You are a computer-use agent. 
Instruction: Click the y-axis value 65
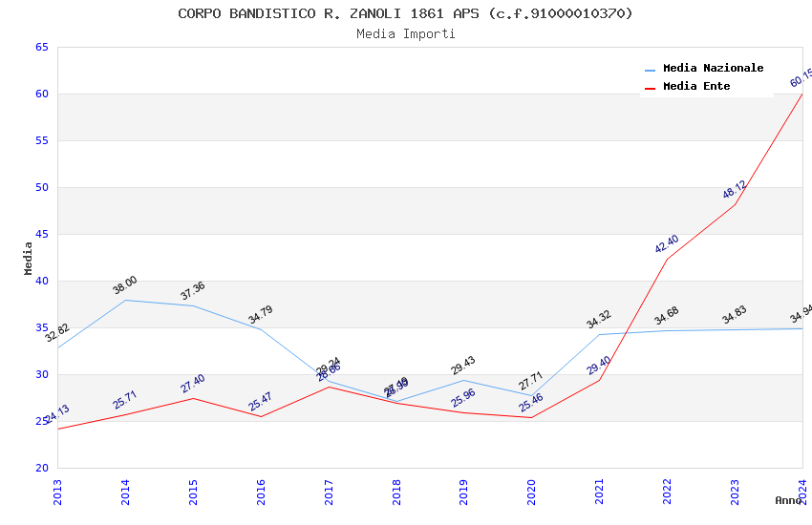point(42,47)
